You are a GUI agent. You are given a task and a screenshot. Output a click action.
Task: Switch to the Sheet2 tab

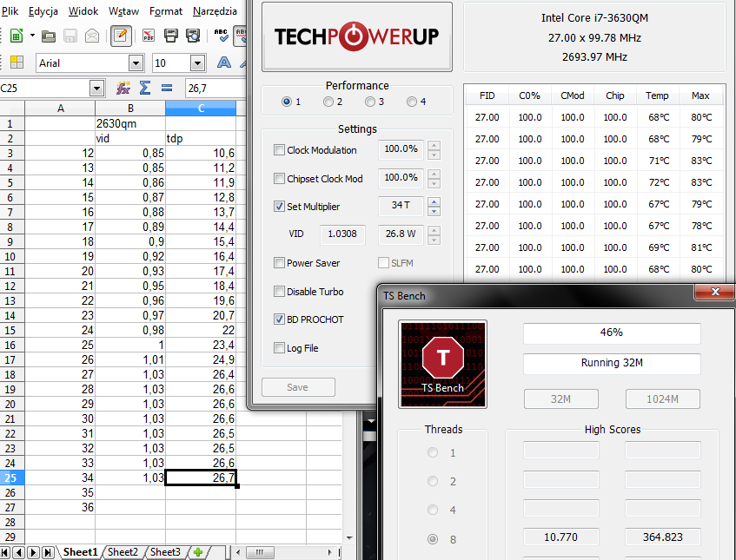[123, 552]
